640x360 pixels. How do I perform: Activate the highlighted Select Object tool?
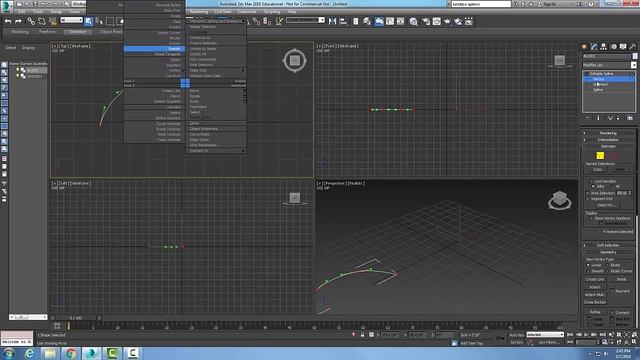tap(89, 21)
